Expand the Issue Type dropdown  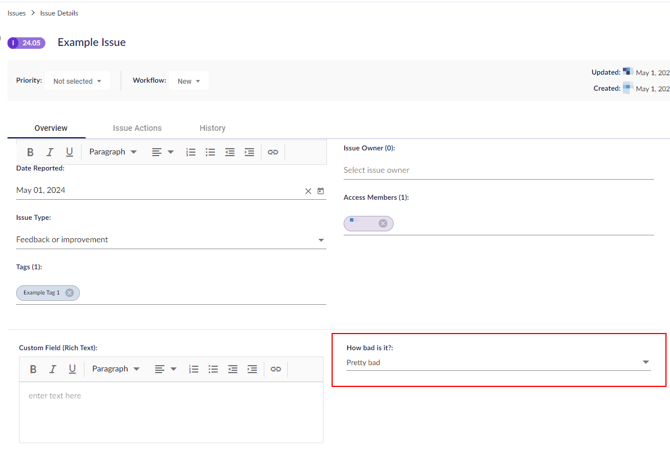[321, 240]
